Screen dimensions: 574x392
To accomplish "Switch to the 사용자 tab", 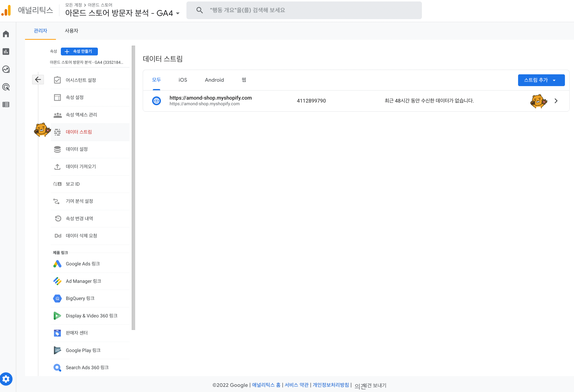I will pos(71,31).
